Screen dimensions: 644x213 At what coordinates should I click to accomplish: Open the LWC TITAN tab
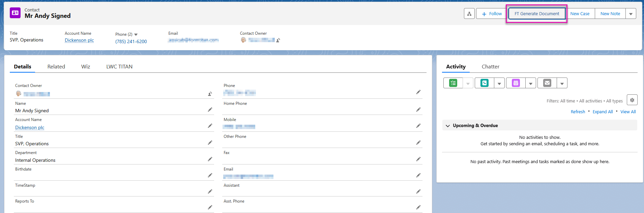[x=119, y=67]
